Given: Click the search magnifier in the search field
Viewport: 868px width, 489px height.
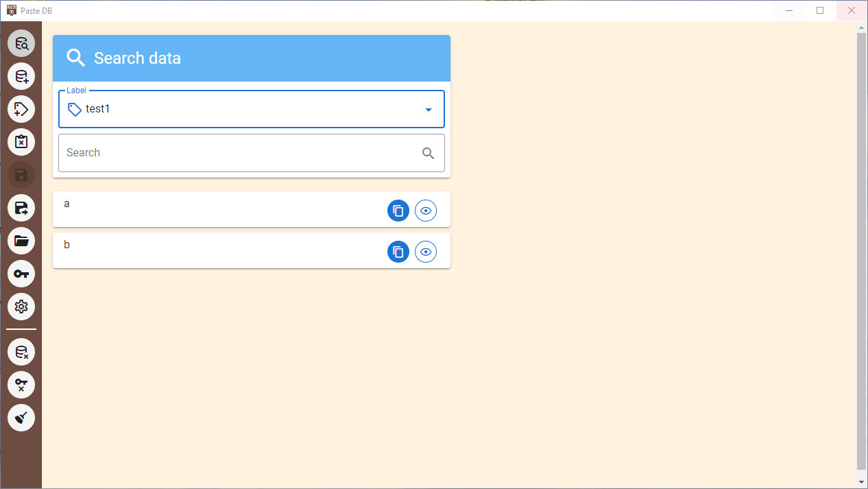Looking at the screenshot, I should [429, 153].
